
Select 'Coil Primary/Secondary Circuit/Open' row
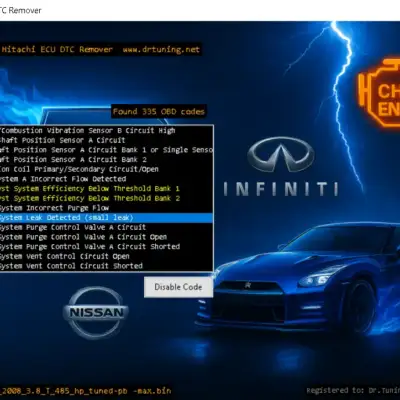point(106,169)
